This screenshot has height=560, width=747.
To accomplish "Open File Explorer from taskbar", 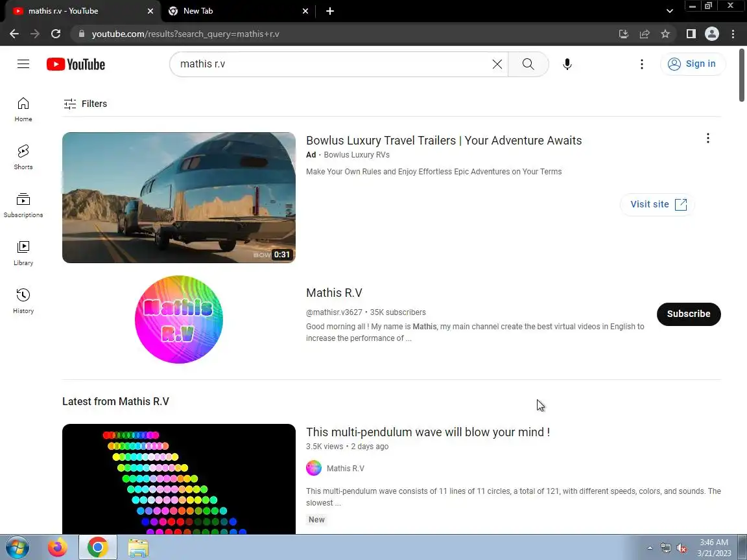I will click(x=138, y=548).
